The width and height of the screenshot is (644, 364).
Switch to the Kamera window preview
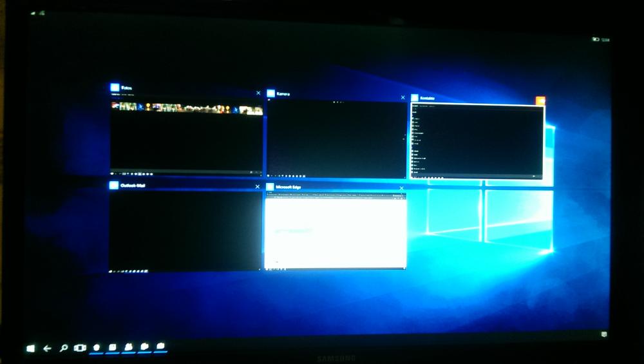point(337,139)
